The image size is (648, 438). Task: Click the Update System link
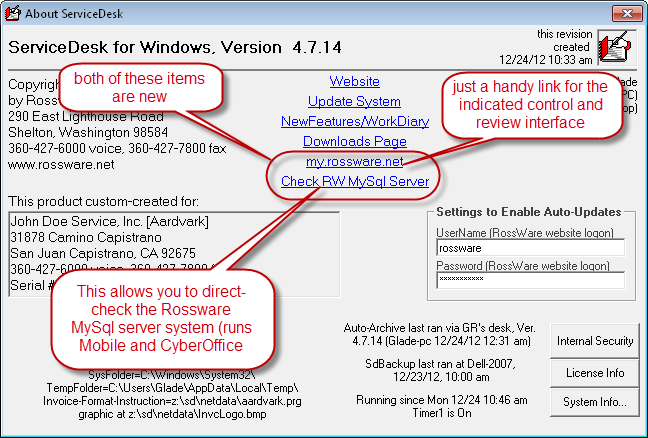pos(354,101)
